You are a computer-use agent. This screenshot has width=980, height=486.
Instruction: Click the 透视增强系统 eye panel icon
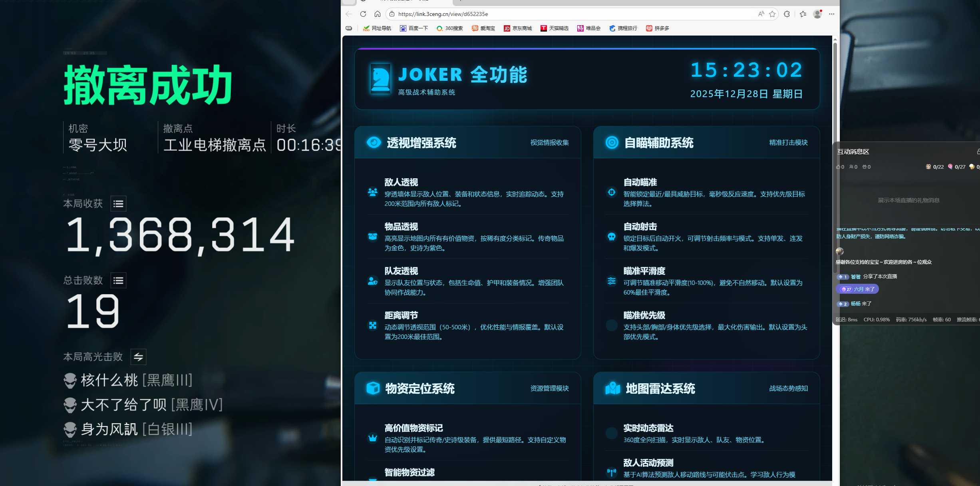coord(373,142)
